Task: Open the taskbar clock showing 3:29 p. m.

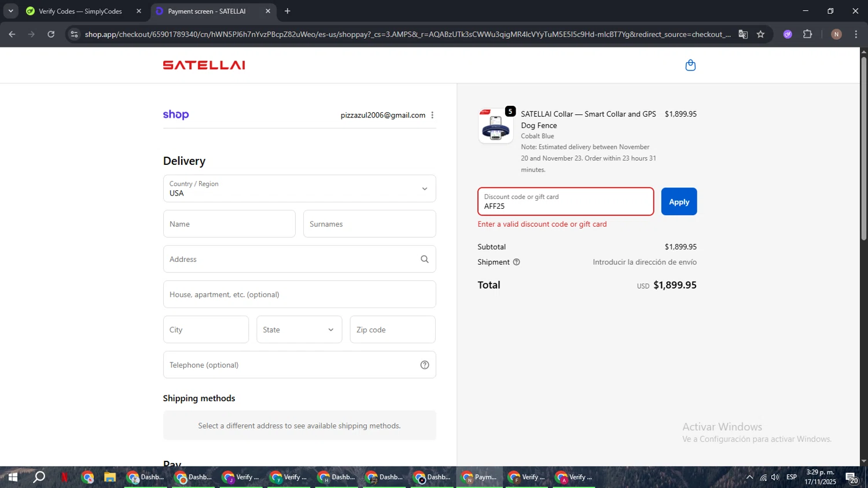Action: click(821, 477)
